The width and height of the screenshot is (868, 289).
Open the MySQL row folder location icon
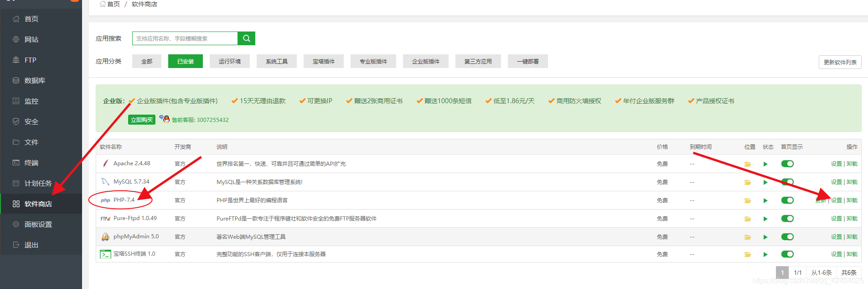click(748, 182)
